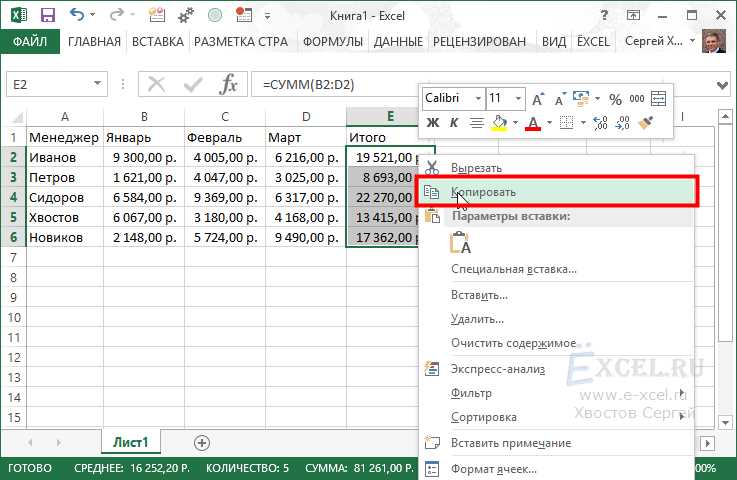Screen dimensions: 737x480
Task: Switch to ВСТАВКА ribbon tab
Action: (157, 42)
